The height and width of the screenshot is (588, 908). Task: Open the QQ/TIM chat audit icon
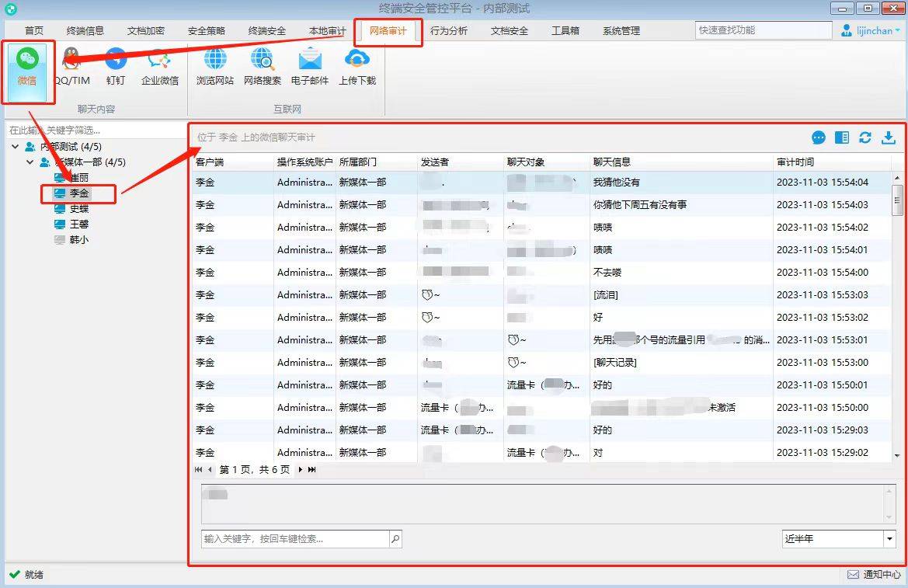pyautogui.click(x=71, y=68)
